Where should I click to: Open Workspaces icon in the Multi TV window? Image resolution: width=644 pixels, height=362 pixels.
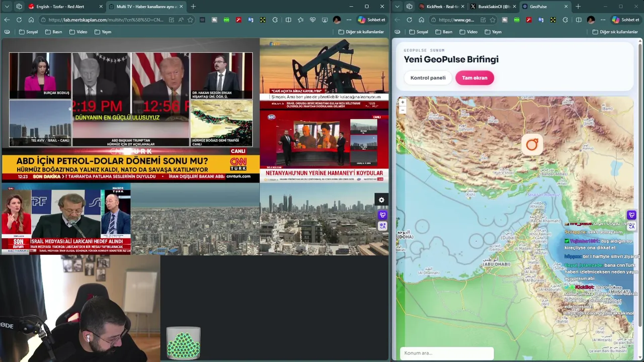(x=19, y=7)
